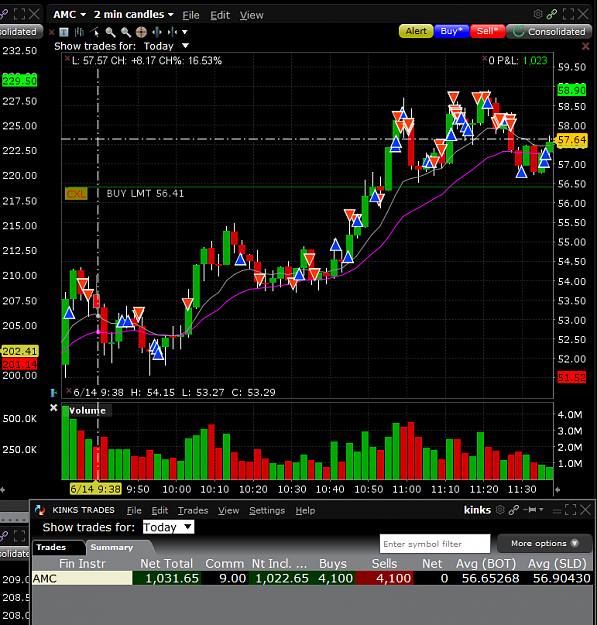Click the Consolidated refresh button on the chart
597x625 pixels.
click(x=549, y=31)
